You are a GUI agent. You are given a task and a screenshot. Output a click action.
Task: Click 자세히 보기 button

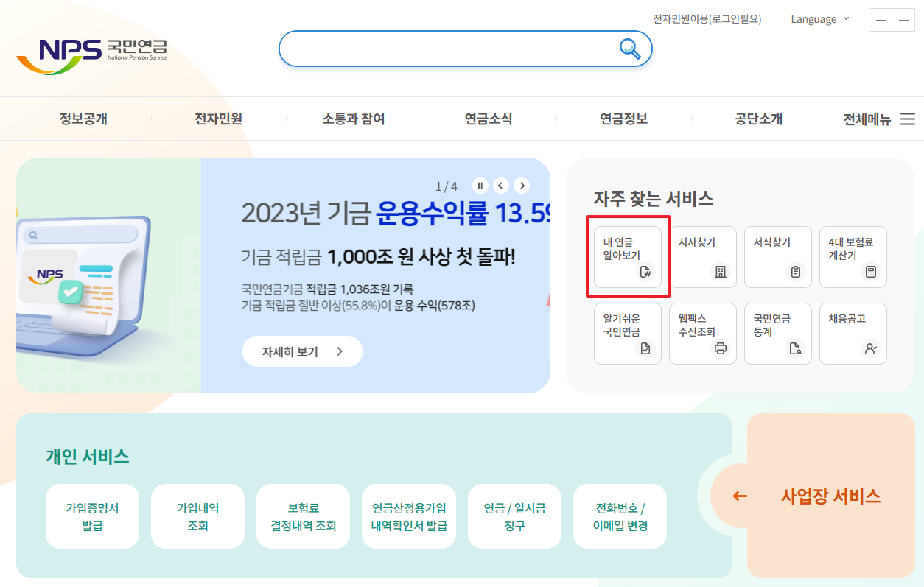tap(302, 351)
